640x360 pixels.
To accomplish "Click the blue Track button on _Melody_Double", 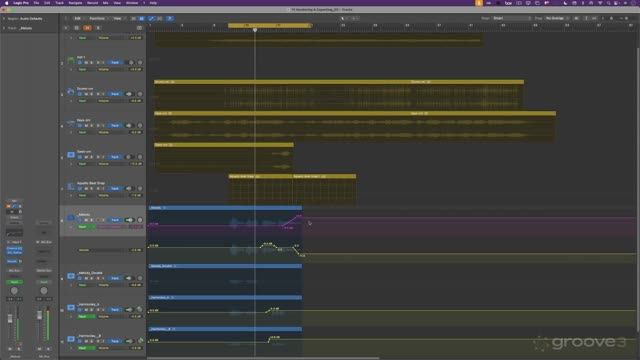I will tap(115, 278).
